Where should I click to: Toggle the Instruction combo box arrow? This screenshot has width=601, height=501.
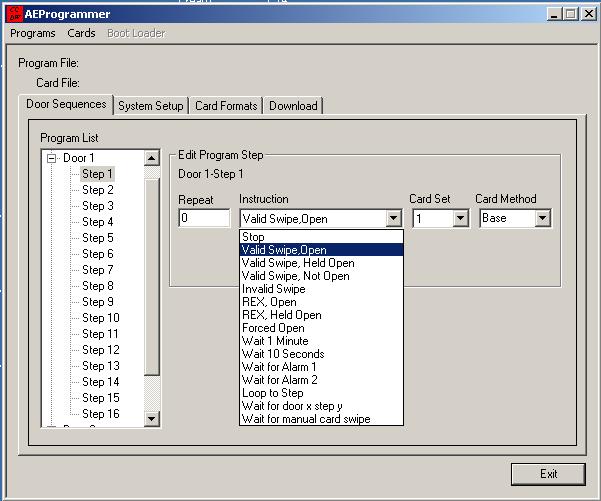(394, 218)
